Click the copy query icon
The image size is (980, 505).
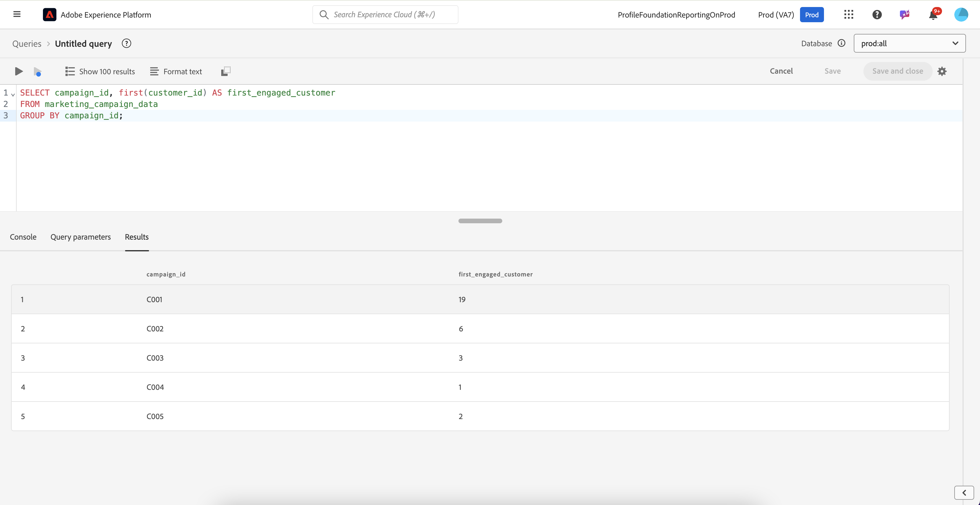click(226, 71)
